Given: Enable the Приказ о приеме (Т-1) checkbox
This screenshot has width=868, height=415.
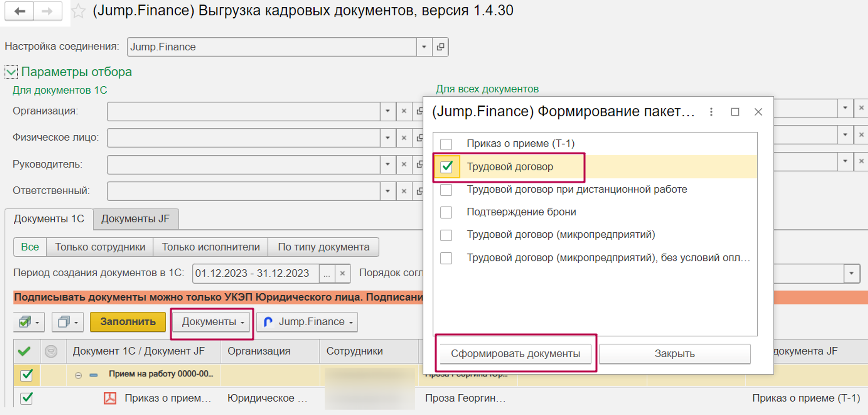Looking at the screenshot, I should click(x=446, y=144).
